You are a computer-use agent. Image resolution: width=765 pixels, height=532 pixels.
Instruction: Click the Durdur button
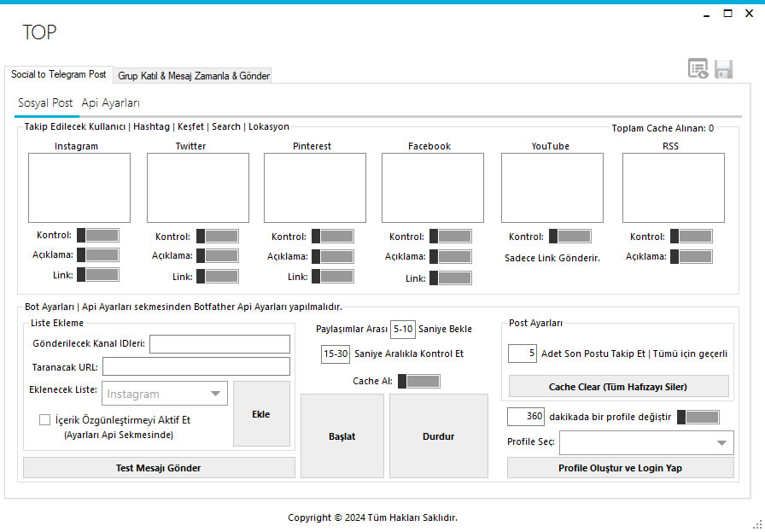(x=439, y=436)
